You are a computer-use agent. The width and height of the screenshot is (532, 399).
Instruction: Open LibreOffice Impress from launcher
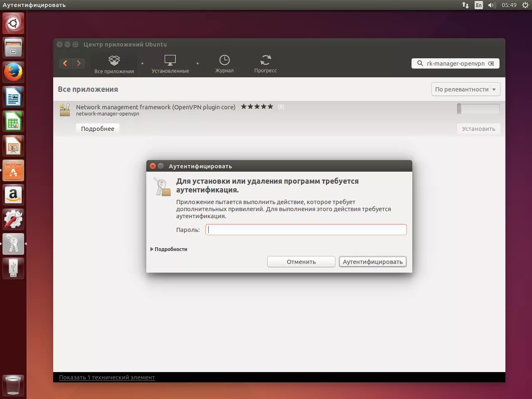[x=13, y=146]
